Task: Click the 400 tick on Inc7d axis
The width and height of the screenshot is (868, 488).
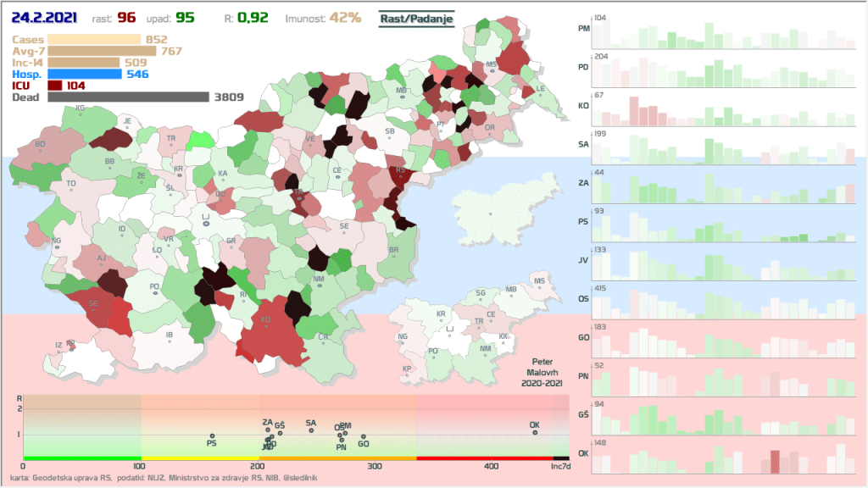Action: 492,466
